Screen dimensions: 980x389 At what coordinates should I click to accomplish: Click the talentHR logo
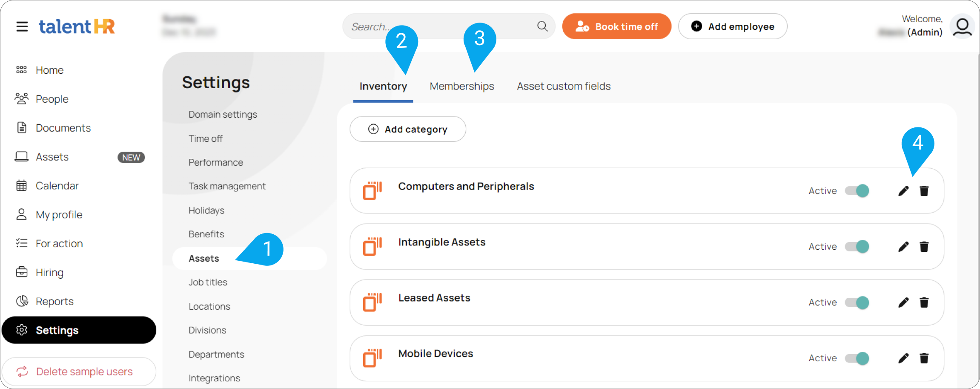click(x=77, y=26)
